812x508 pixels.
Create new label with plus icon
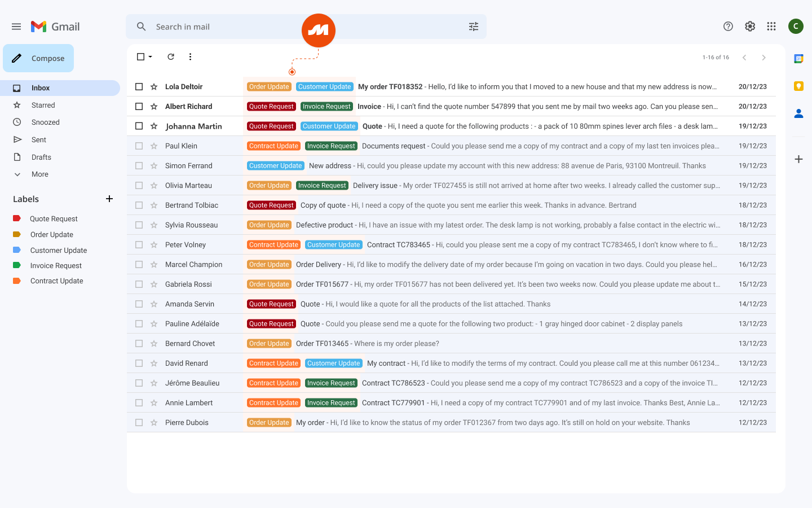click(x=109, y=199)
